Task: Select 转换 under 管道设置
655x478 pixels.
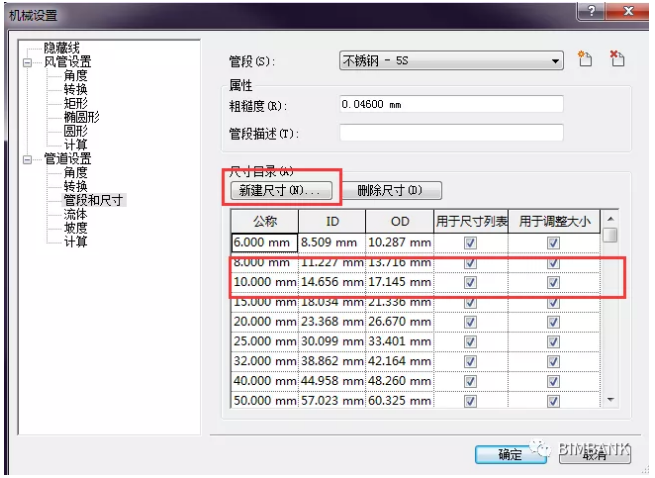Action: pyautogui.click(x=76, y=186)
